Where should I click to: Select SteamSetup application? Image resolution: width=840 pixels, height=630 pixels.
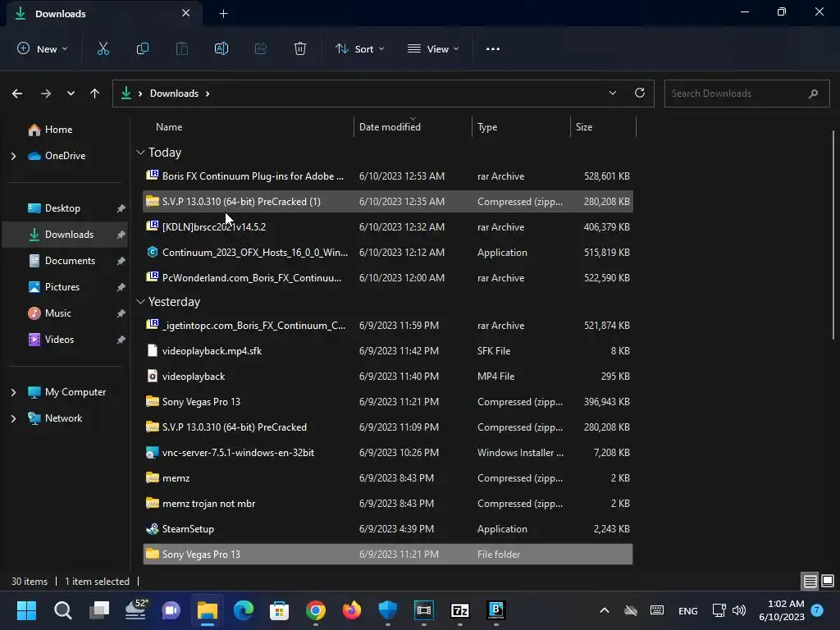388,529
